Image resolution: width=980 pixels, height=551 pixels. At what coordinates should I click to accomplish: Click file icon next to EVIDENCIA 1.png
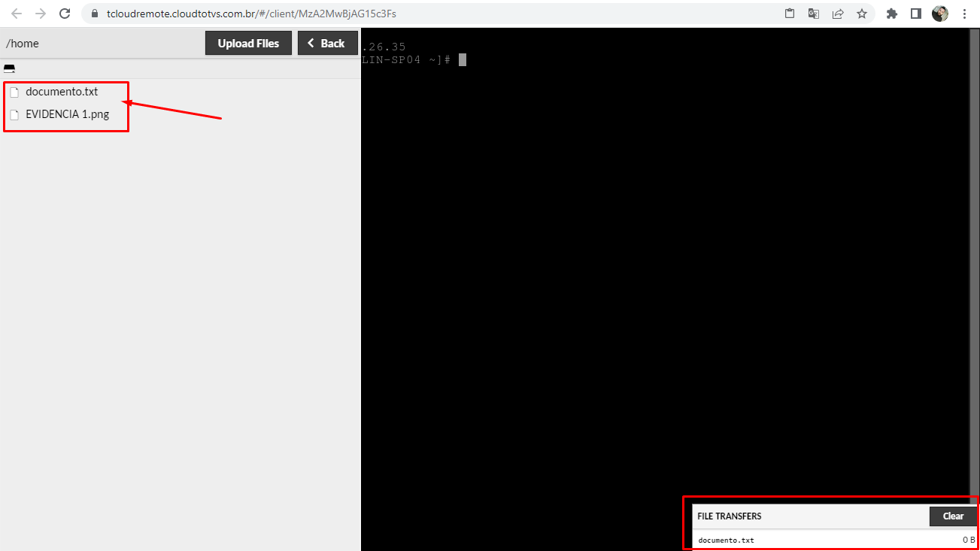[x=14, y=115]
